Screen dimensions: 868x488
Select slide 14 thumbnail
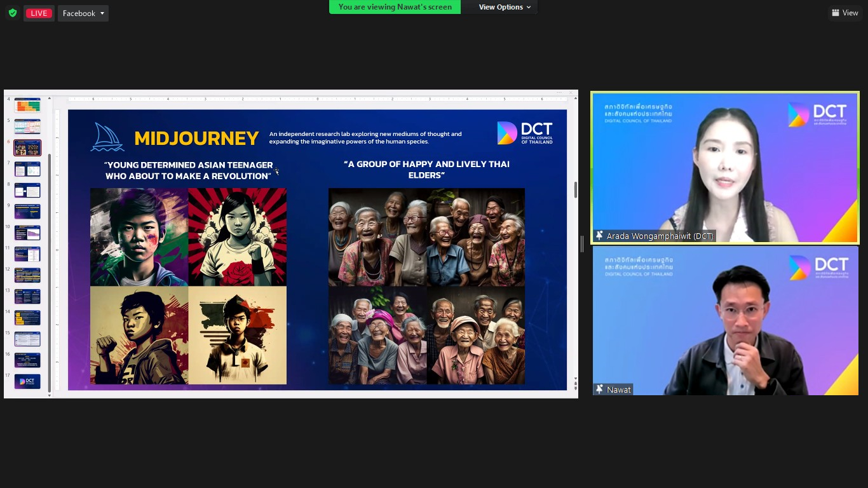27,318
